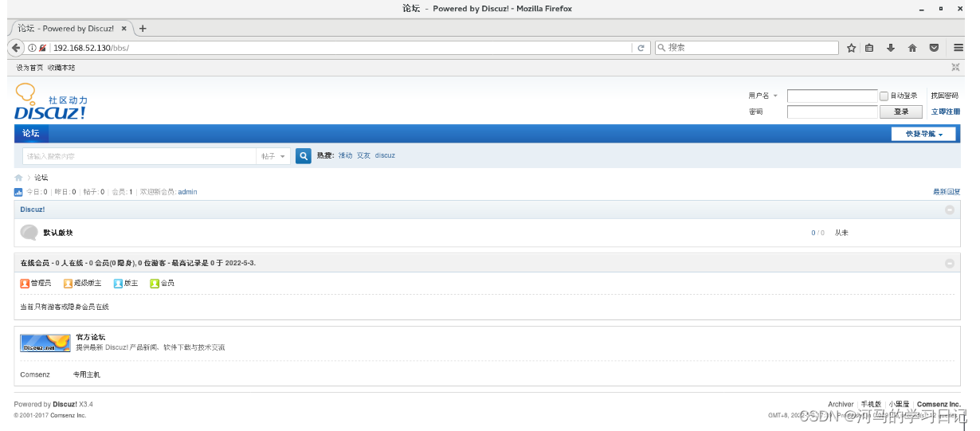Click the Discuz! logo
980x431 pixels.
click(50, 102)
